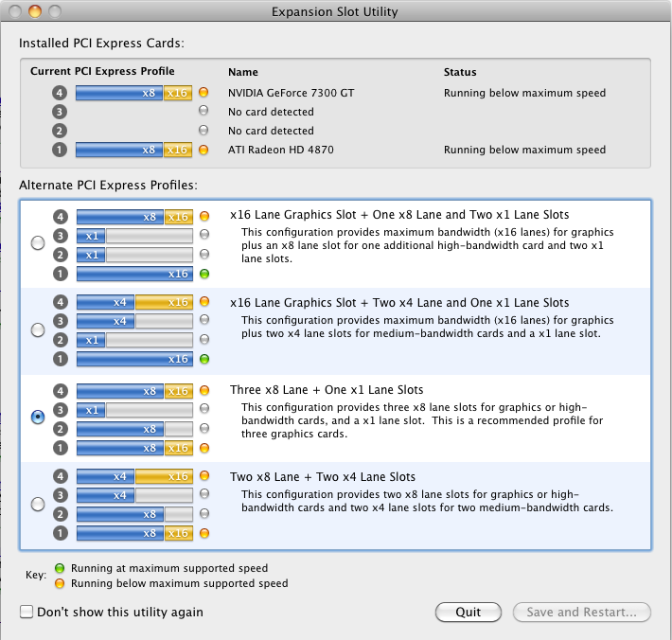Image resolution: width=672 pixels, height=640 pixels.
Task: Click NVIDIA GeForce 7300 GT card row
Action: coord(335,93)
